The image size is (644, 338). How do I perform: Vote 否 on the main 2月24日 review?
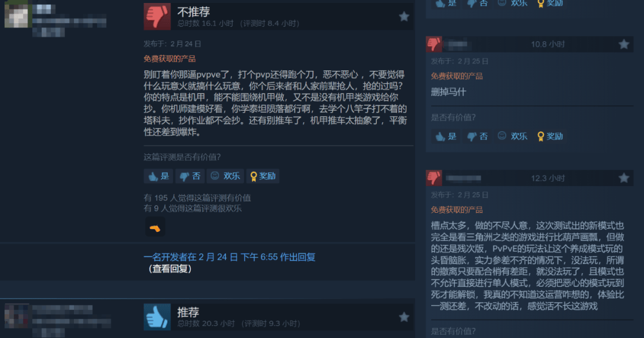[x=190, y=176]
